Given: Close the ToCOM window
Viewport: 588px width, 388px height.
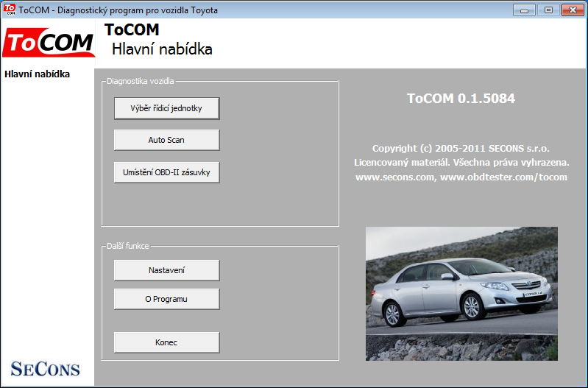Looking at the screenshot, I should click(x=572, y=10).
